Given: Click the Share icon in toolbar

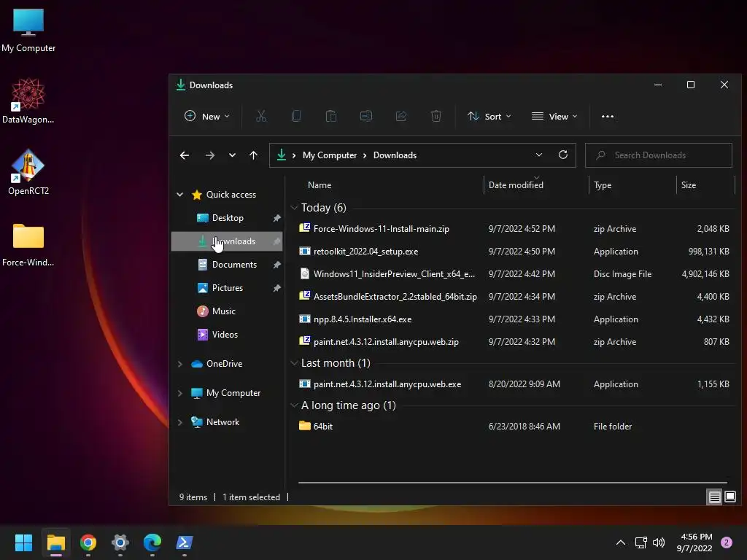Looking at the screenshot, I should [401, 116].
